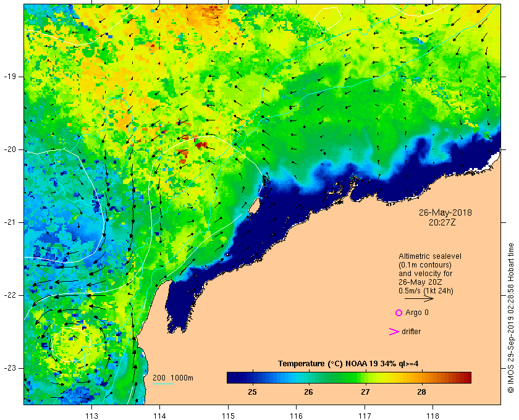Click the temperature color bar gradient
Image resolution: width=519 pixels, height=420 pixels.
click(x=349, y=377)
